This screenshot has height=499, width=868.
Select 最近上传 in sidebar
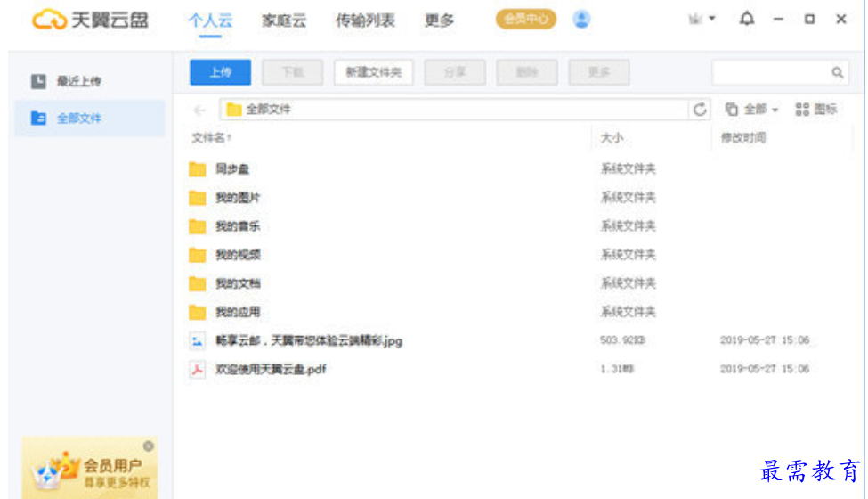click(90, 81)
